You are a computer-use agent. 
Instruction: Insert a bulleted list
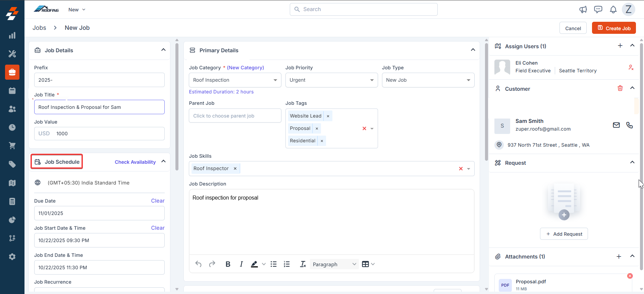274,264
